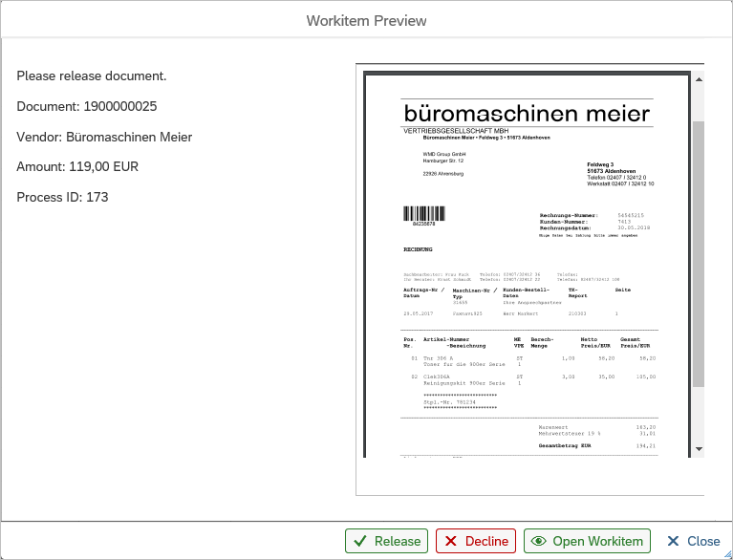The image size is (733, 560).
Task: Click the 'Feldweg 3' sender address
Action: point(600,164)
